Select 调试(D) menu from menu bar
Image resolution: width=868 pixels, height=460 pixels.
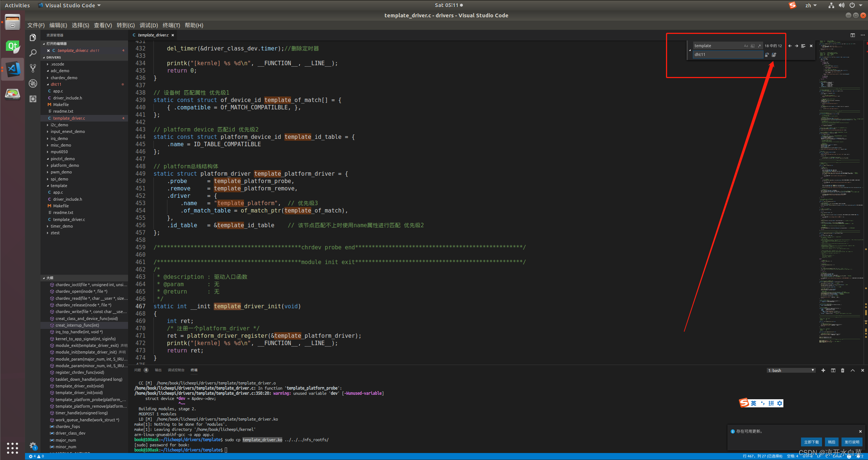point(149,25)
